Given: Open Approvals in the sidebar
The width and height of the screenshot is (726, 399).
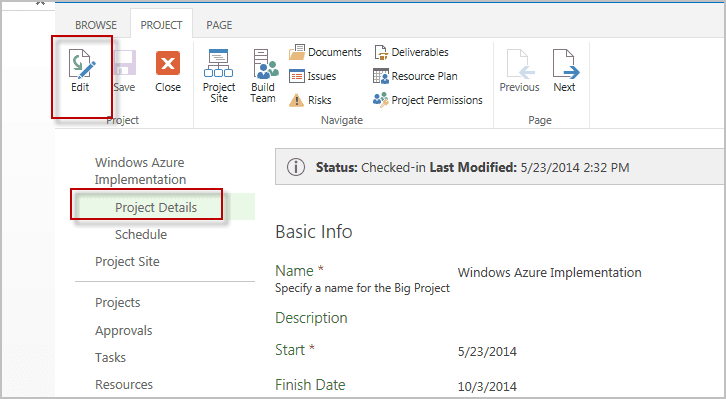Looking at the screenshot, I should coord(124,330).
